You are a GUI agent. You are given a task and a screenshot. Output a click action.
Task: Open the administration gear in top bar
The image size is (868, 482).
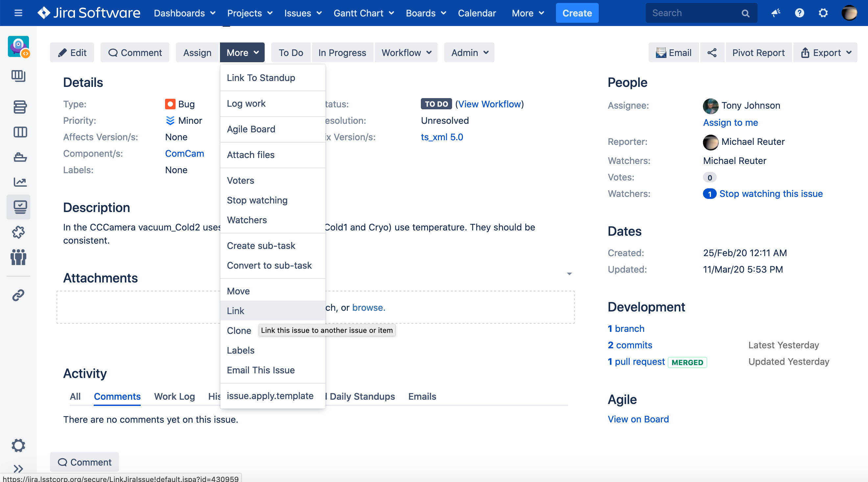point(823,13)
